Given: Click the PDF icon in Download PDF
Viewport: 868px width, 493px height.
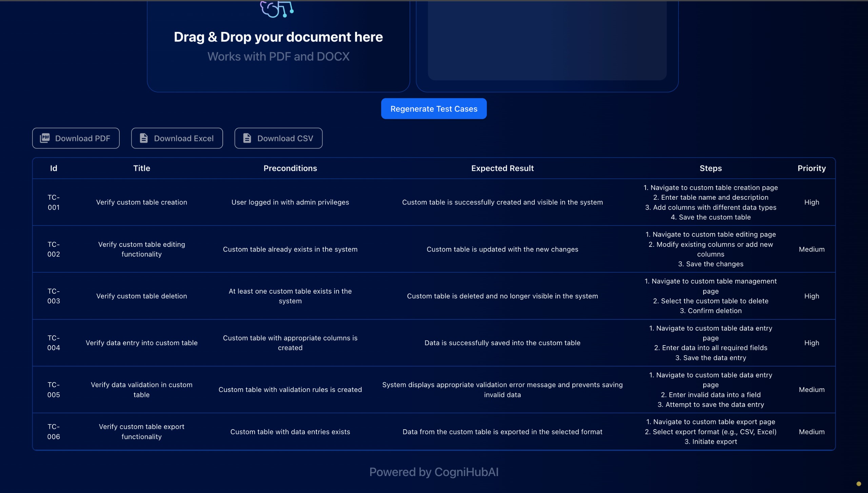Looking at the screenshot, I should 45,138.
